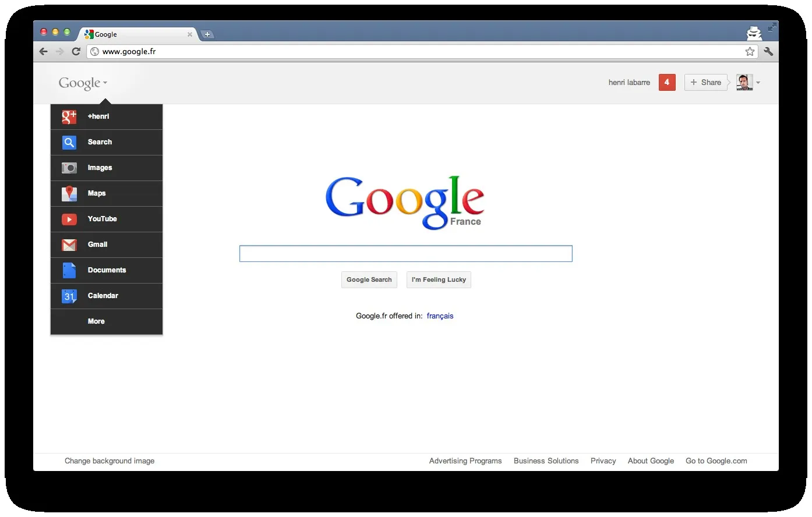Open a new tab with the plus button
Screen dimensions: 812x517
(x=207, y=34)
